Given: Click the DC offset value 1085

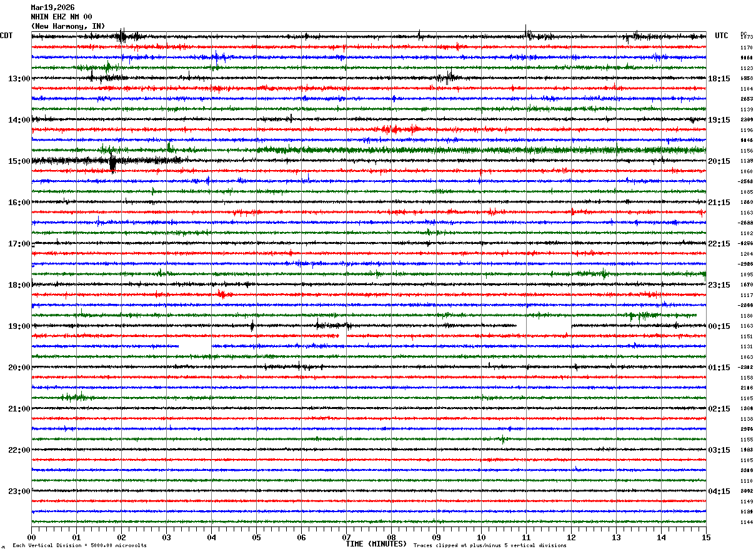Looking at the screenshot, I should click(747, 192).
